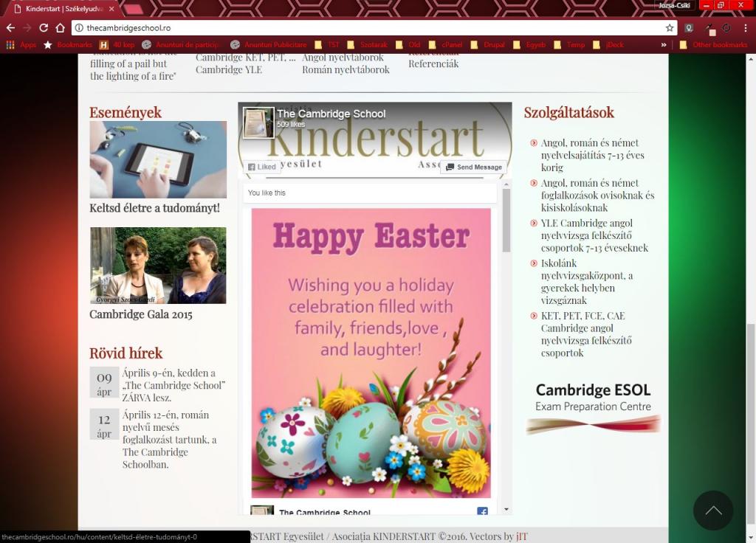Click the address bar URL field
Screen dimensions: 756x543
point(369,28)
